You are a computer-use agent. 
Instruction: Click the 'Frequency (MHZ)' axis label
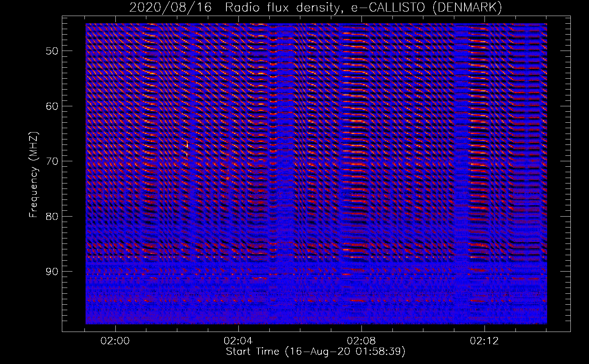pyautogui.click(x=33, y=175)
